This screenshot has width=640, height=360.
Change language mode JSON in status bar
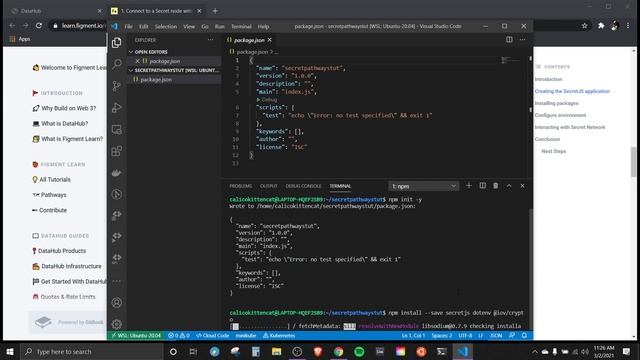tap(496, 336)
